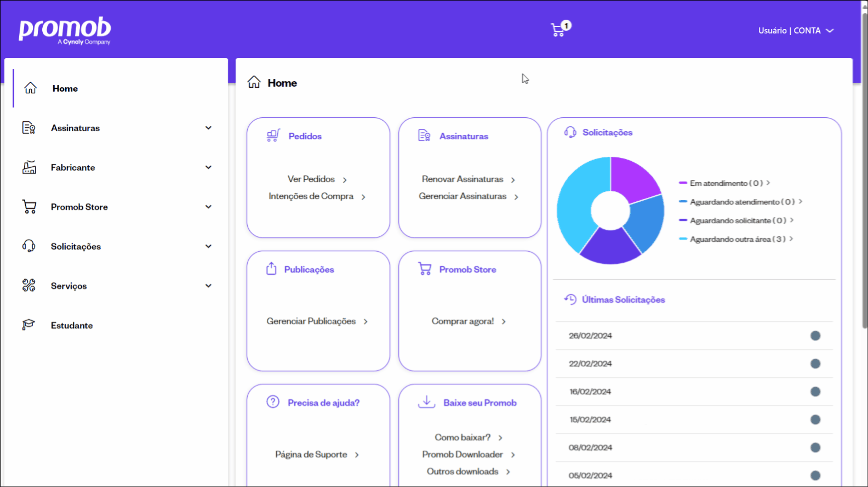Expand the Serviços sidebar chevron
Screen dimensions: 868x487
pos(208,286)
